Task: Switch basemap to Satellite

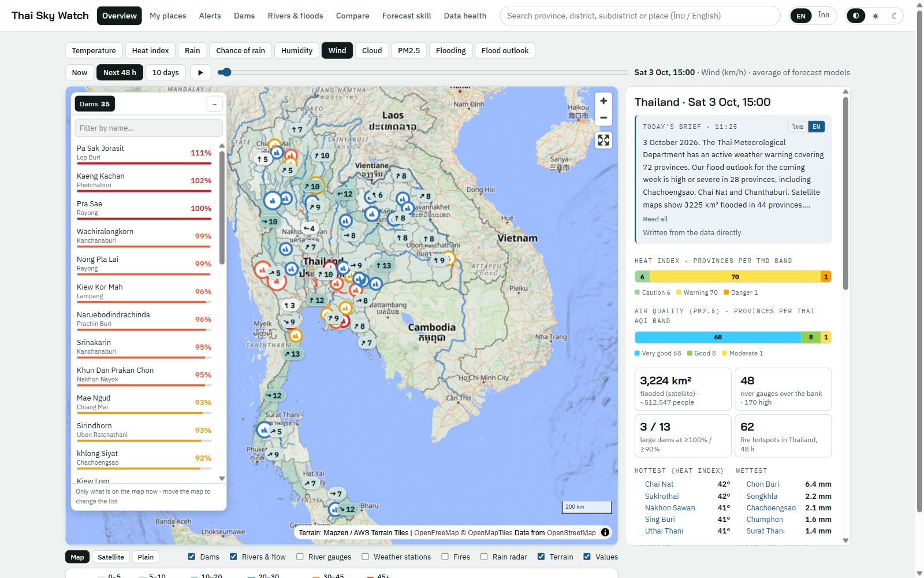Action: pyautogui.click(x=110, y=557)
